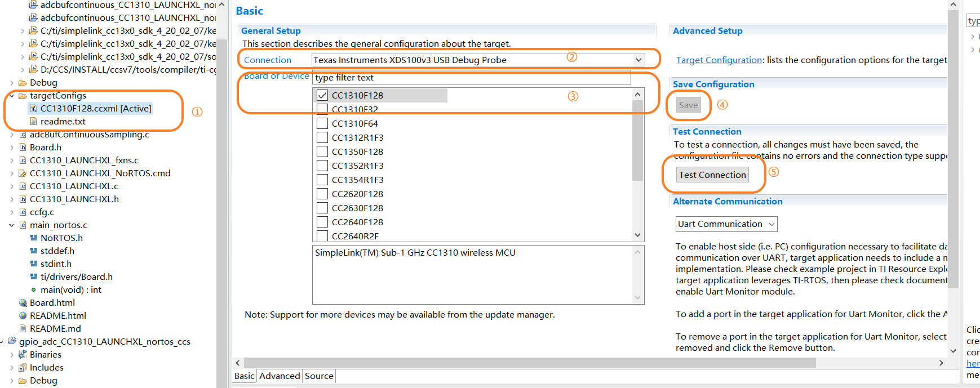Click the horizontal scrollbar right arrow
Image resolution: width=980 pixels, height=388 pixels.
click(x=941, y=363)
